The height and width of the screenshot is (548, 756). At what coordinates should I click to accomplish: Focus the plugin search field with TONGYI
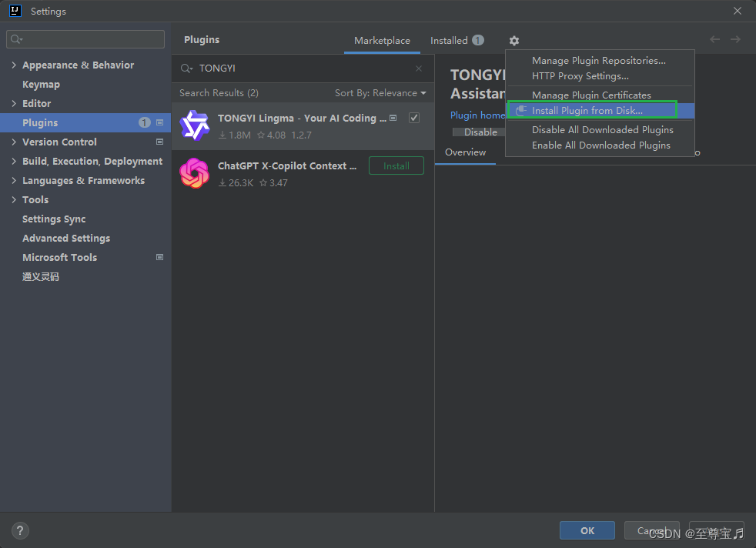(x=303, y=68)
